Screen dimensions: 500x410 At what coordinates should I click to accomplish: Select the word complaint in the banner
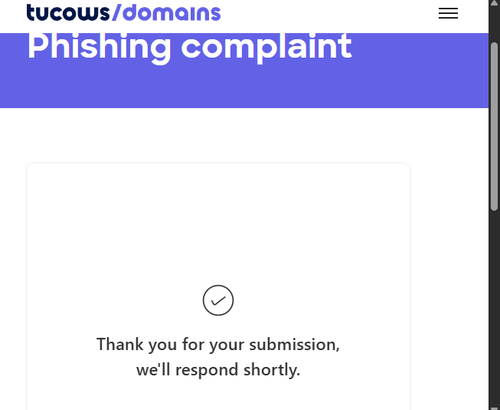(266, 47)
